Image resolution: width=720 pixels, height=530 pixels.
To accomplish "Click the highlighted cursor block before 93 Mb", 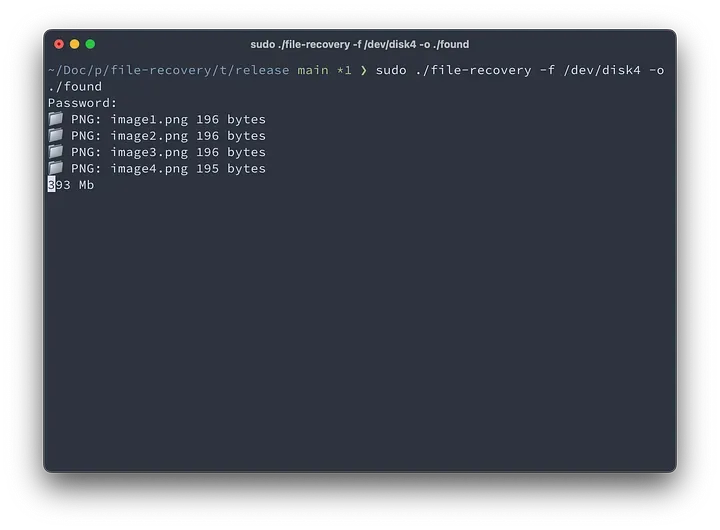I will pyautogui.click(x=52, y=184).
